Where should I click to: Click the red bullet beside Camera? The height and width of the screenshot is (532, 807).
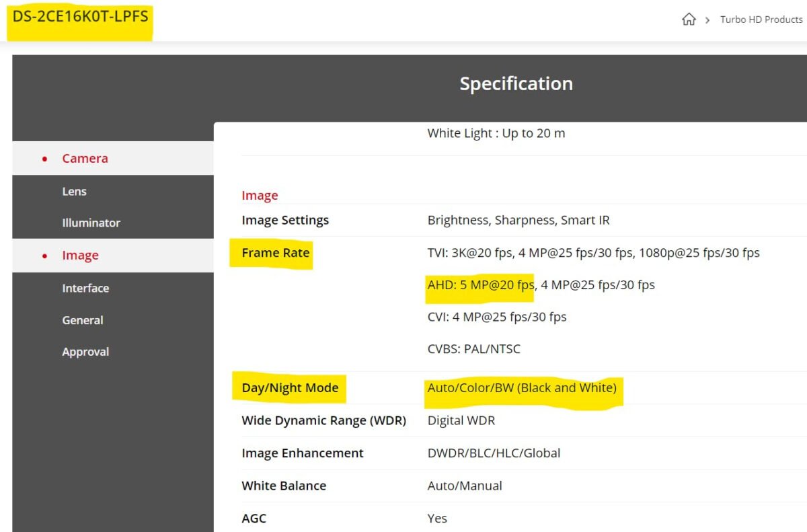coord(45,159)
